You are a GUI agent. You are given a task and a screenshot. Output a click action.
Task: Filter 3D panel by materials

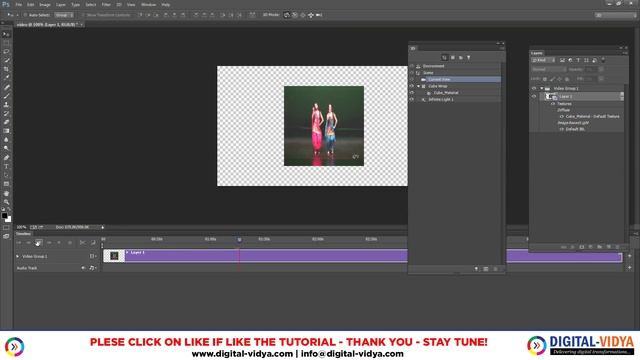pos(461,58)
